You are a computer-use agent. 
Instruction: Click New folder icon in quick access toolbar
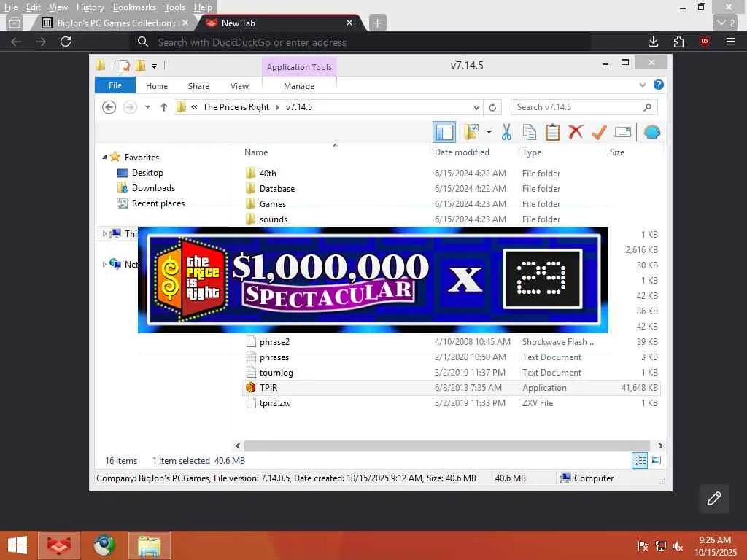[140, 66]
